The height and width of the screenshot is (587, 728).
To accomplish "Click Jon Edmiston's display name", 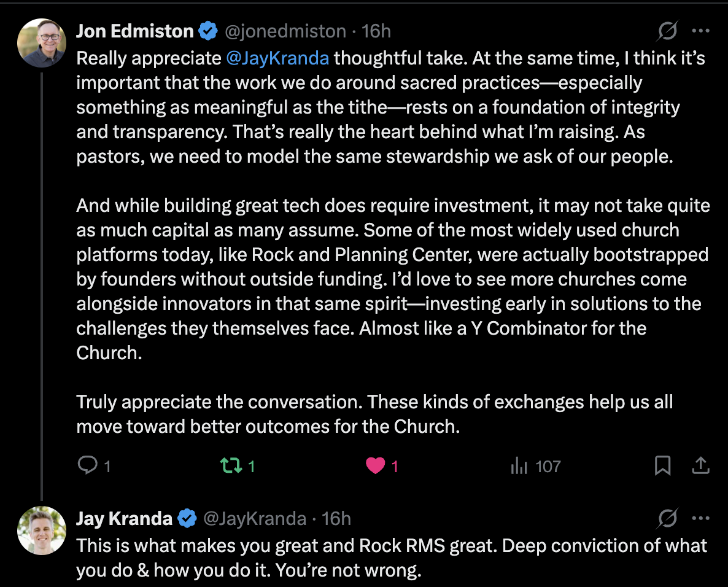I will coord(134,31).
